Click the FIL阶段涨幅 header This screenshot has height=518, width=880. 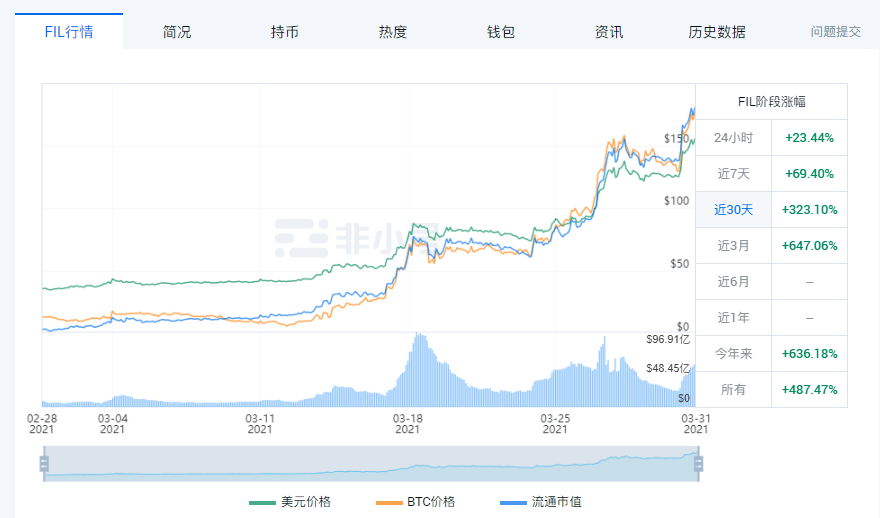click(x=772, y=102)
